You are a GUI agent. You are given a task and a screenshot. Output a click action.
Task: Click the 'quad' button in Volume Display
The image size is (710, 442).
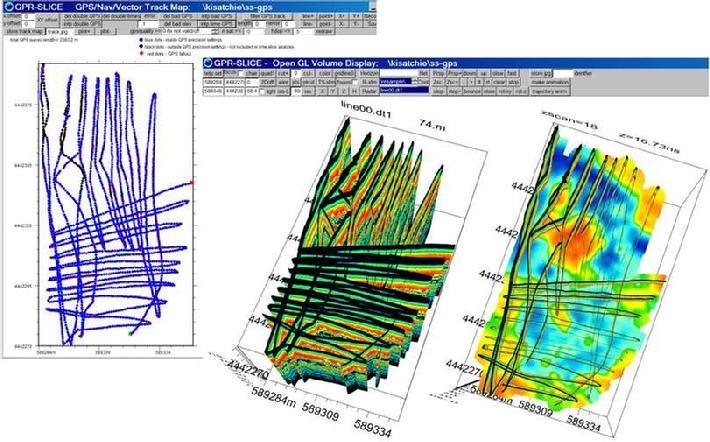tap(268, 73)
